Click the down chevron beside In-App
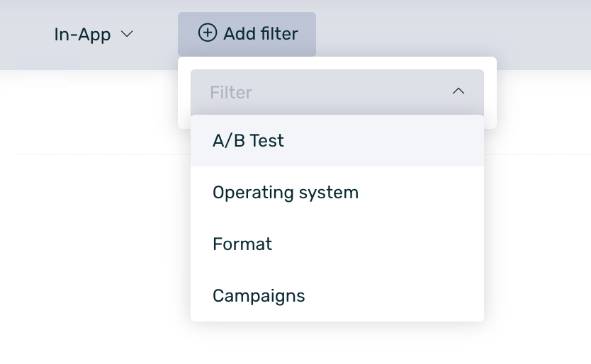 128,34
